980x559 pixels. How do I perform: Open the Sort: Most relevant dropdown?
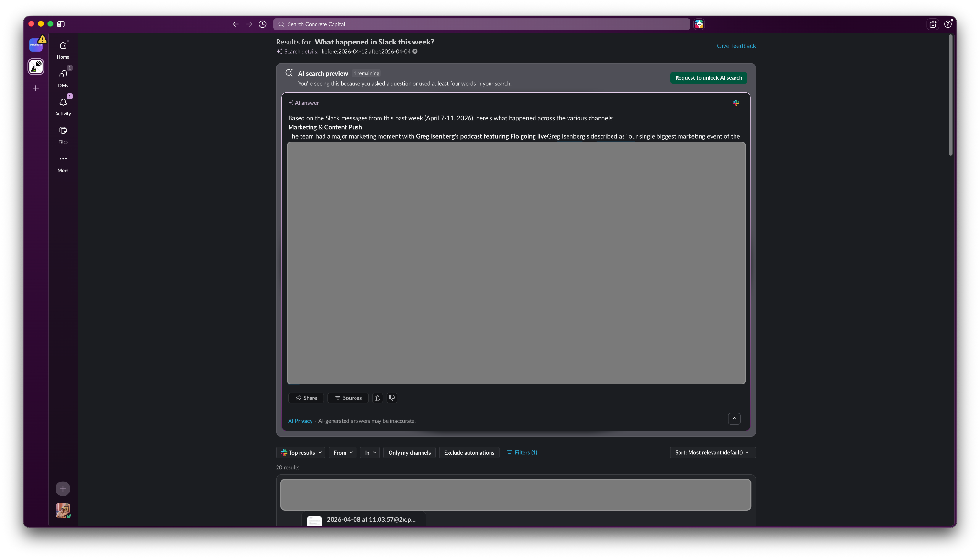click(x=713, y=452)
